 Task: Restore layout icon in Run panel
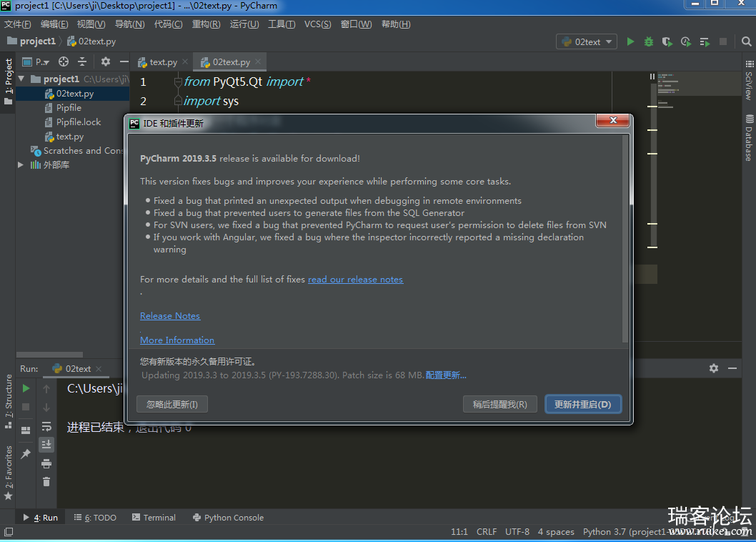[26, 430]
